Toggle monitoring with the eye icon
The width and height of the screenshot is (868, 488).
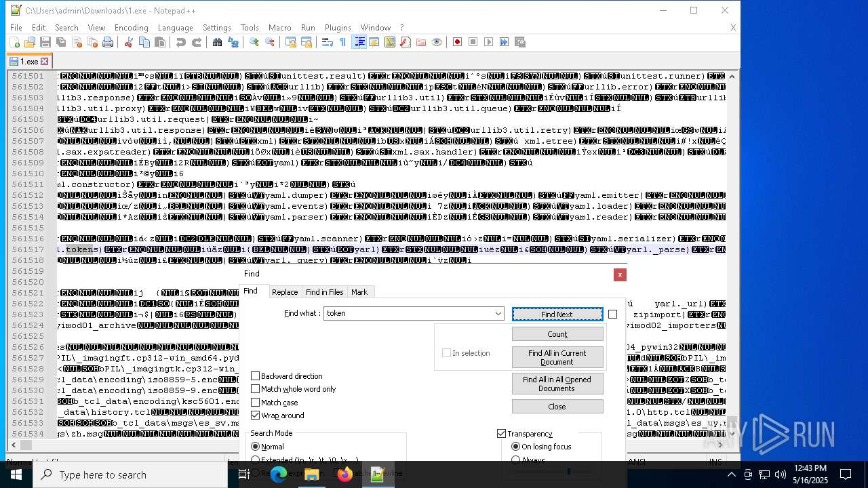click(x=437, y=42)
